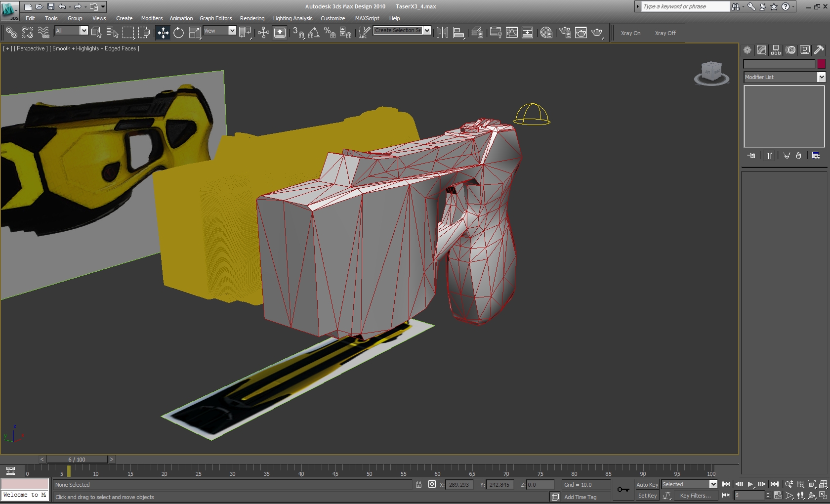830x504 pixels.
Task: Open the 'Selected' key filter dropdown
Action: tap(713, 484)
